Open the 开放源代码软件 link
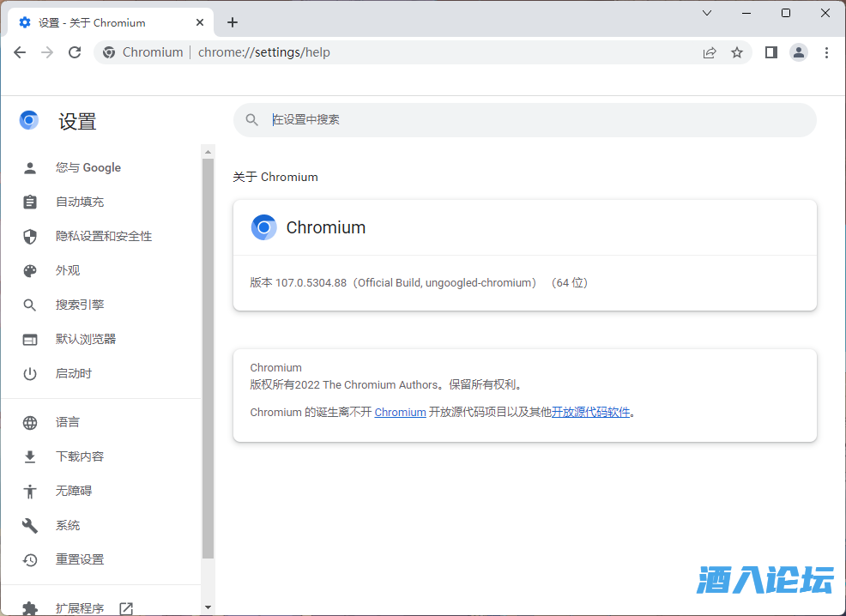 [x=590, y=412]
